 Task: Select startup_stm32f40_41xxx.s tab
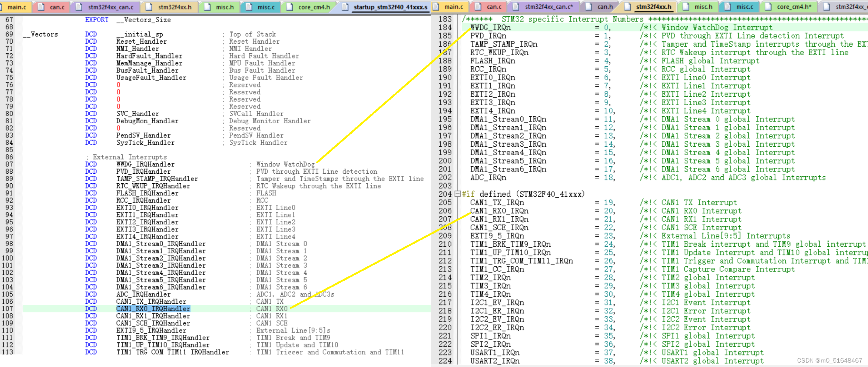[x=385, y=7]
